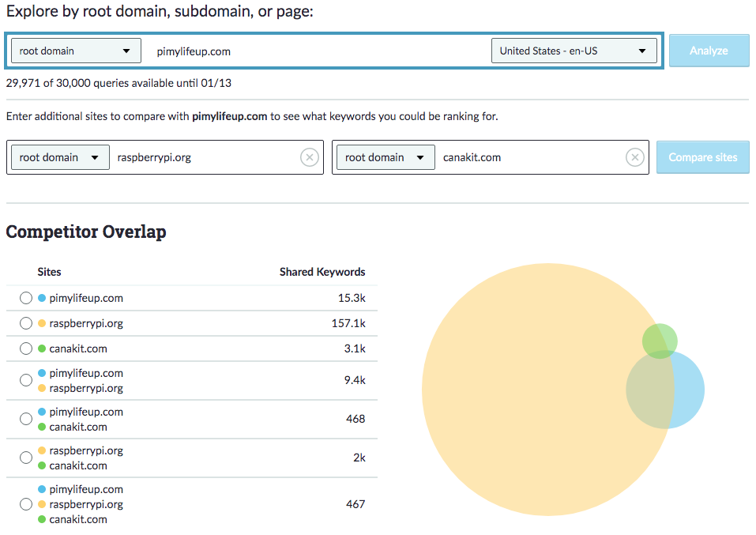
Task: Click into the raspberrypi.org text field
Action: point(205,158)
